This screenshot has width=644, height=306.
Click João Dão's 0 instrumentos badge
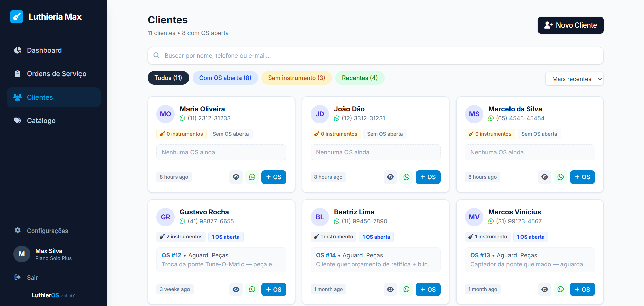pyautogui.click(x=335, y=134)
